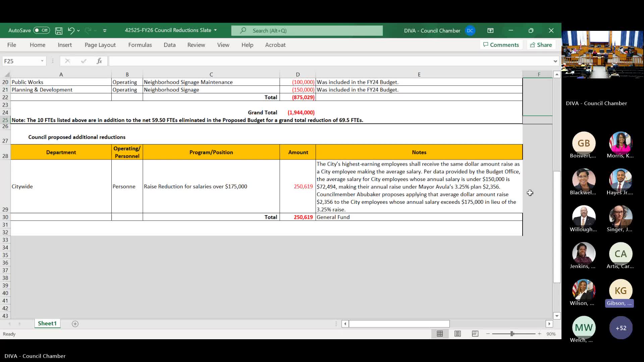
Task: Open the Formulas tab
Action: (140, 45)
